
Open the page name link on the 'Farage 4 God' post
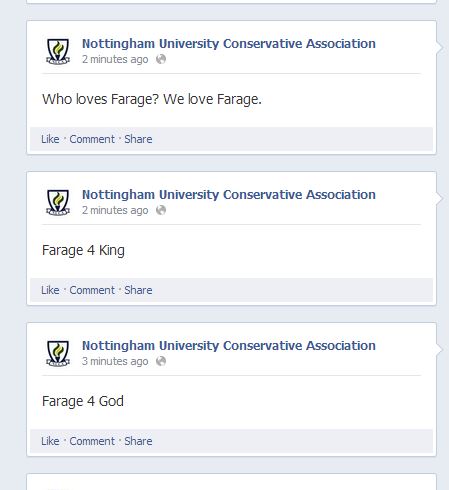click(229, 346)
